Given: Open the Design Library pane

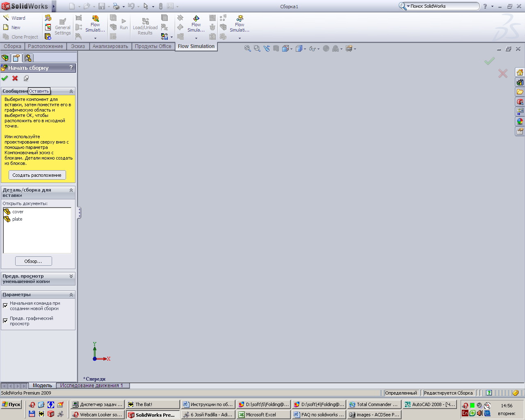Looking at the screenshot, I should (x=520, y=82).
